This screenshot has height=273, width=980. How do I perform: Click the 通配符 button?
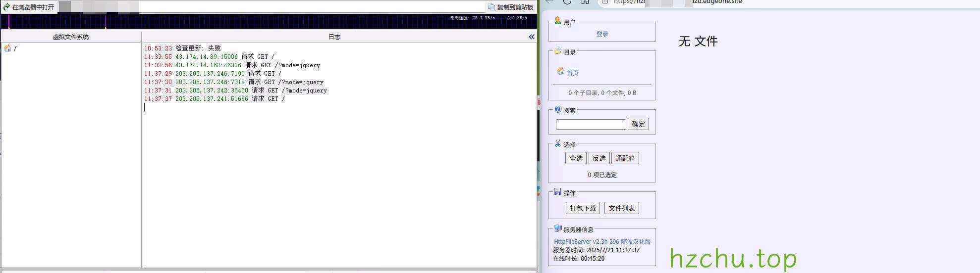point(625,158)
